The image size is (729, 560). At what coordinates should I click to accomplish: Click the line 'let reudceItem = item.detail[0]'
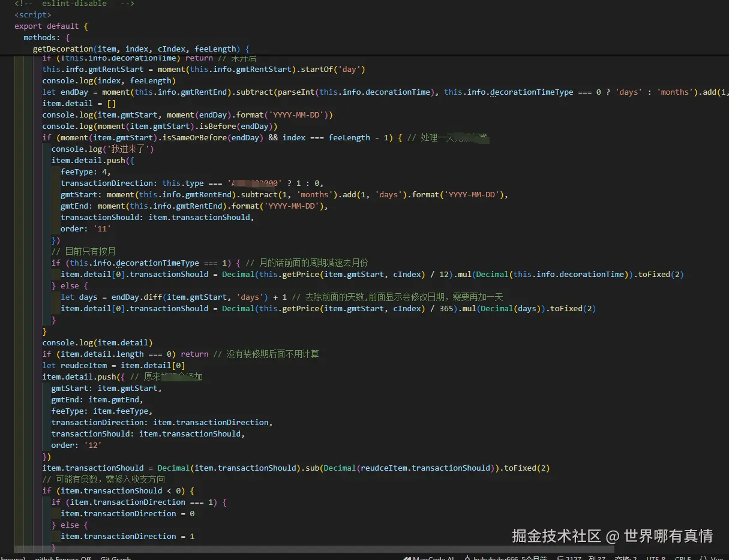(113, 365)
